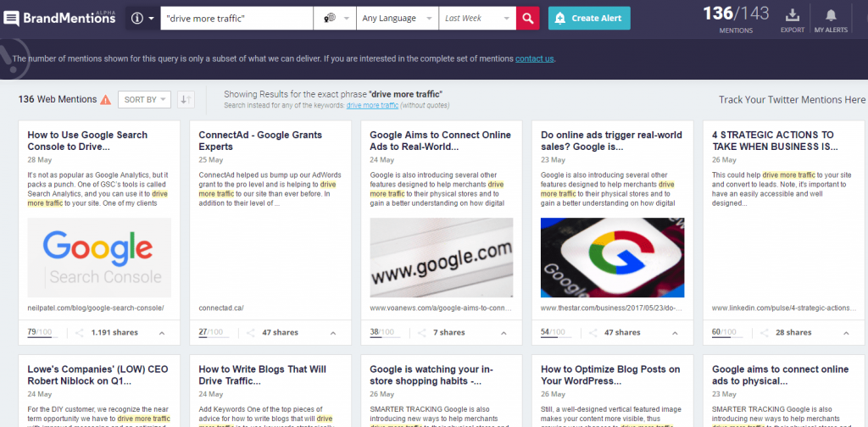Viewport: 868px width, 427px height.
Task: Click share icon on the 1.191 shares card
Action: point(79,333)
